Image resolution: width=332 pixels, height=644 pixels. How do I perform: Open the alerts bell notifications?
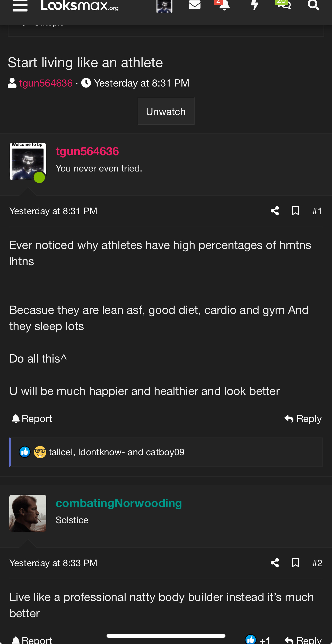point(224,5)
